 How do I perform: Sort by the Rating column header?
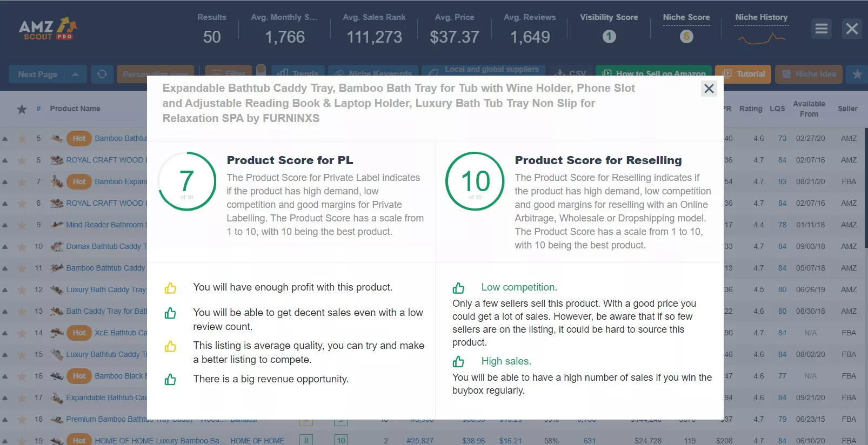coord(750,109)
